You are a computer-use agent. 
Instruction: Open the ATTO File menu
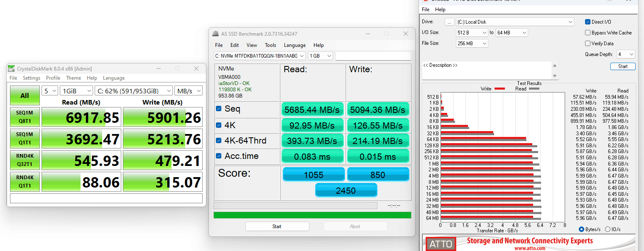coord(426,10)
